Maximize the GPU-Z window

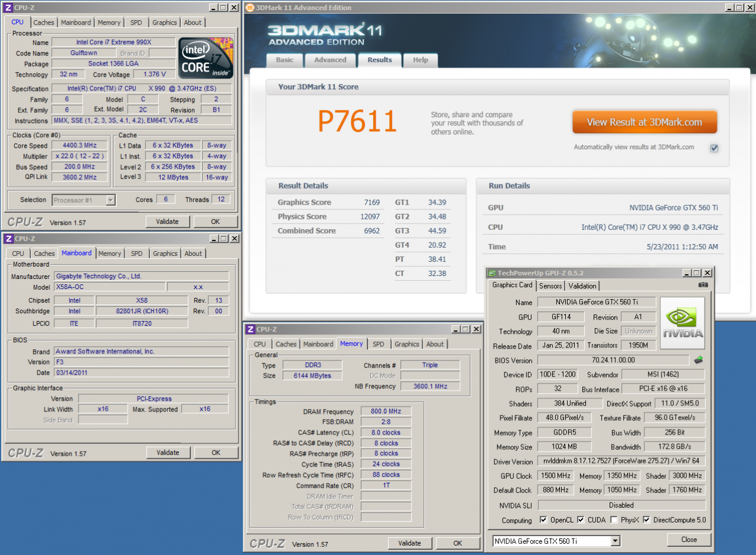click(697, 273)
